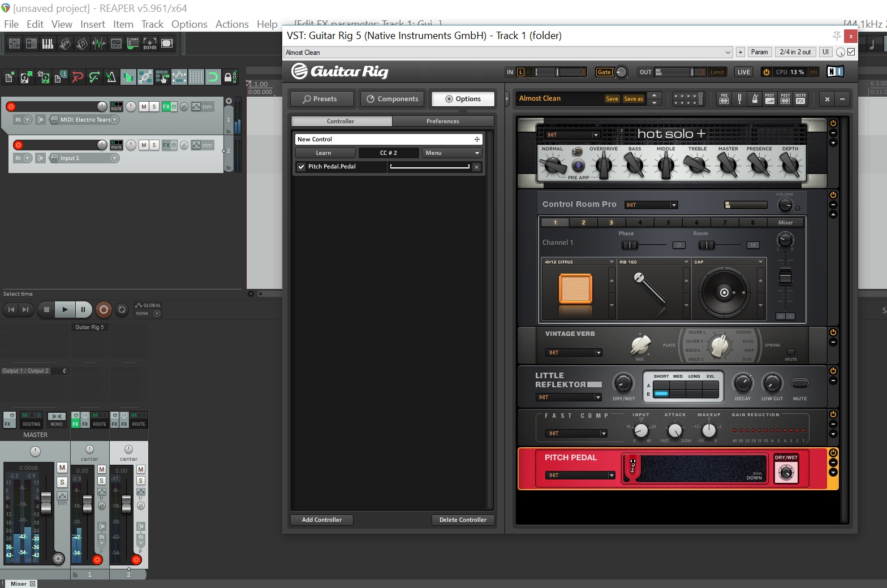Click the BPM tap tempo toolbar icon
Viewport: 887px width, 588px height.
coord(150,44)
